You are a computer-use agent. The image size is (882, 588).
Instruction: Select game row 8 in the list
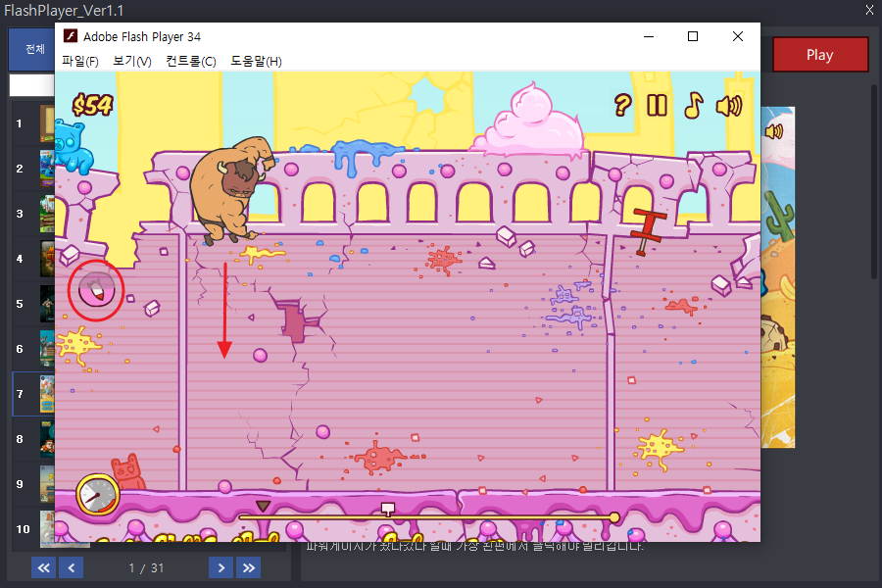33,439
